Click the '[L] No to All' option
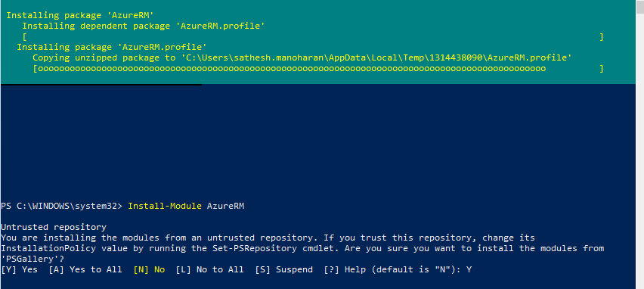The height and width of the screenshot is (289, 644). point(209,269)
